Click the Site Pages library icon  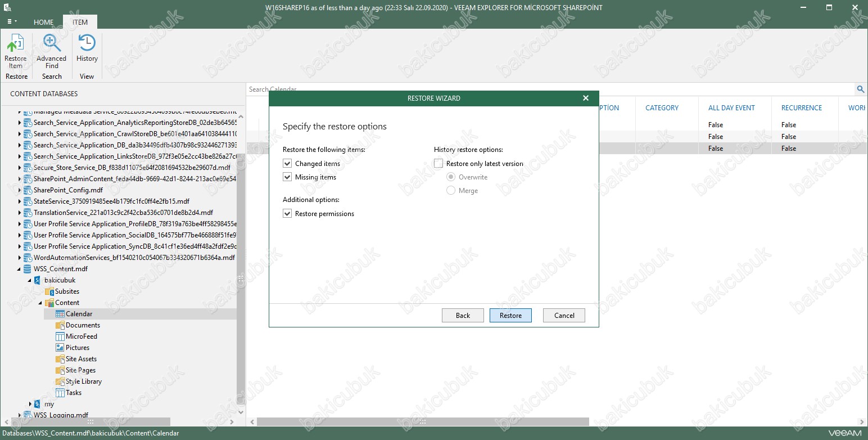[60, 370]
